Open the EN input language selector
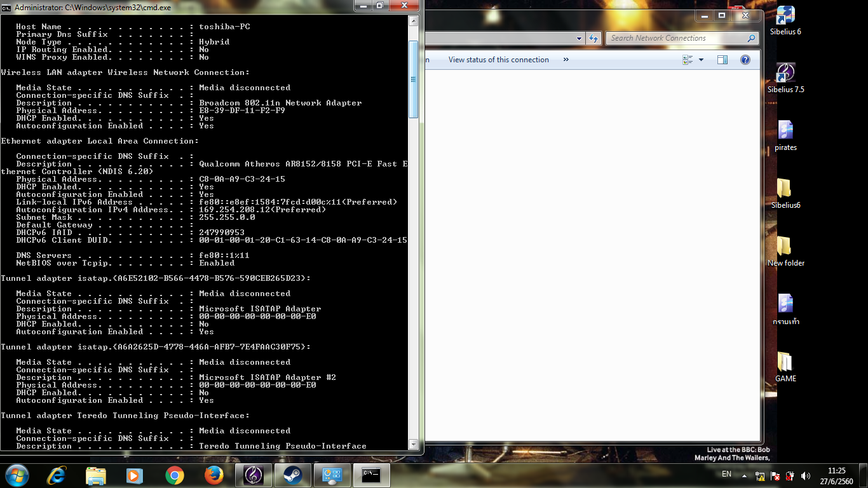 726,474
